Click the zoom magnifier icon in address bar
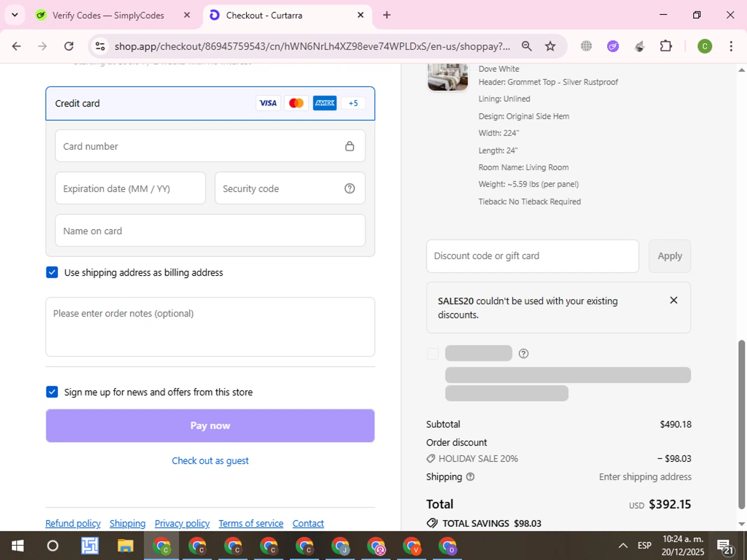The width and height of the screenshot is (747, 560). click(x=526, y=46)
